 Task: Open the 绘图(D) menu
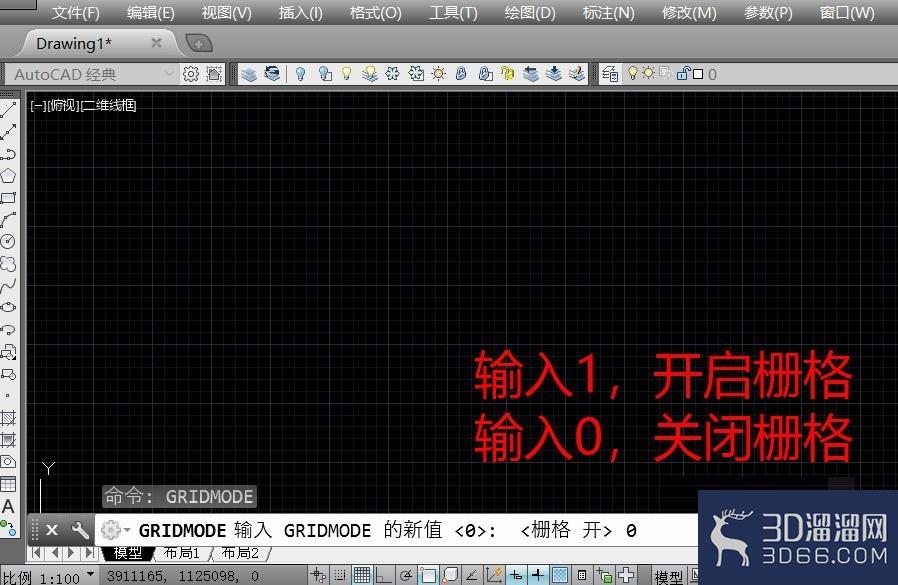pos(530,13)
